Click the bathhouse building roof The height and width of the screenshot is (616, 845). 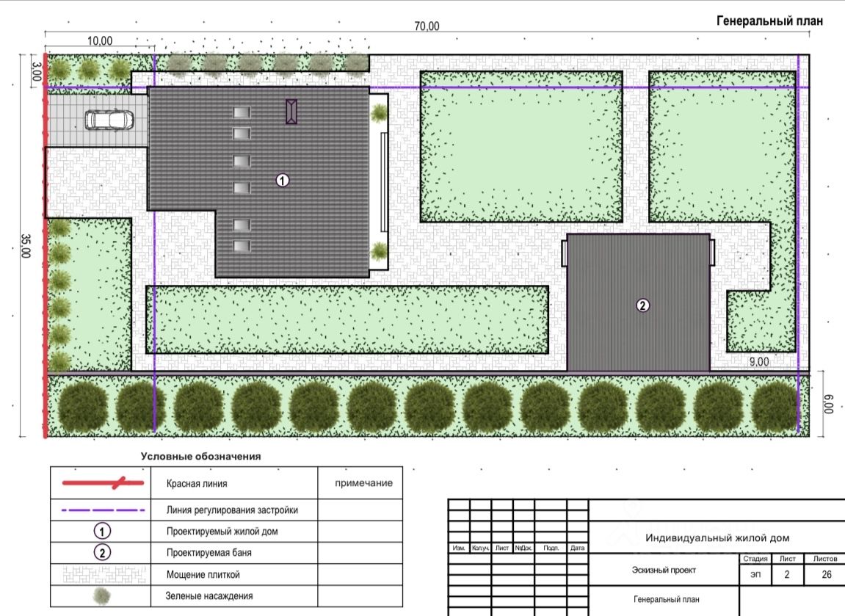click(638, 303)
